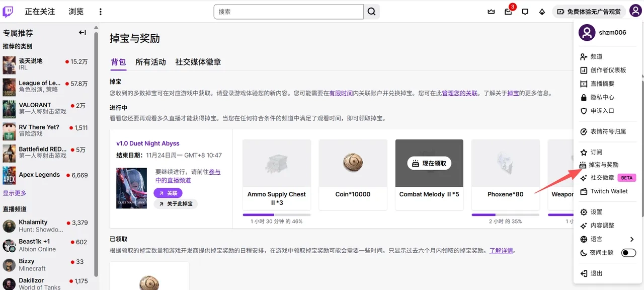Open 设置 from the user menu
The image size is (644, 290).
(596, 212)
